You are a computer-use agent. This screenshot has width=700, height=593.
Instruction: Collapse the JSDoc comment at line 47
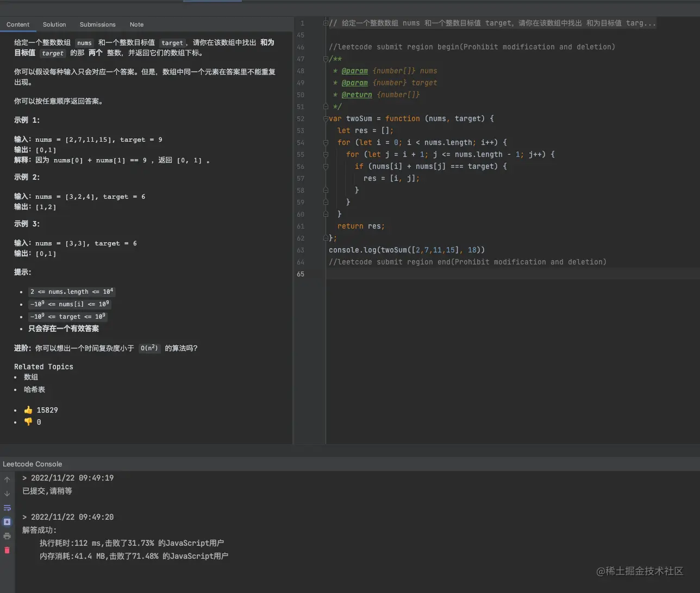[326, 59]
